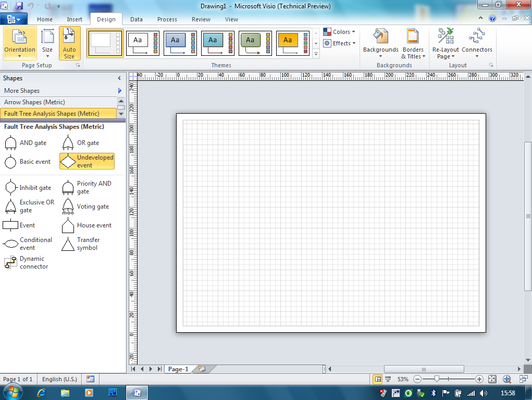Image resolution: width=532 pixels, height=400 pixels.
Task: Open the Page Setup dialog launcher
Action: pyautogui.click(x=78, y=65)
